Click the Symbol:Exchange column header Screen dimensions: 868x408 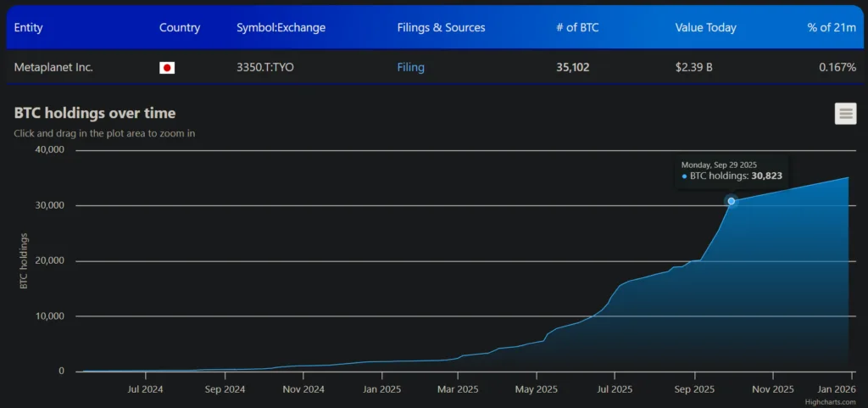click(x=281, y=28)
